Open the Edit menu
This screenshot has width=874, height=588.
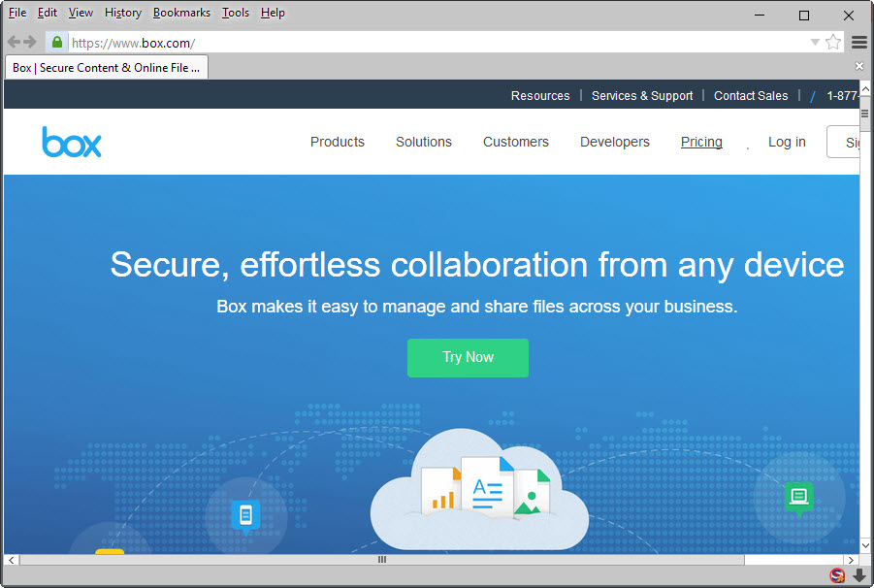click(x=48, y=13)
